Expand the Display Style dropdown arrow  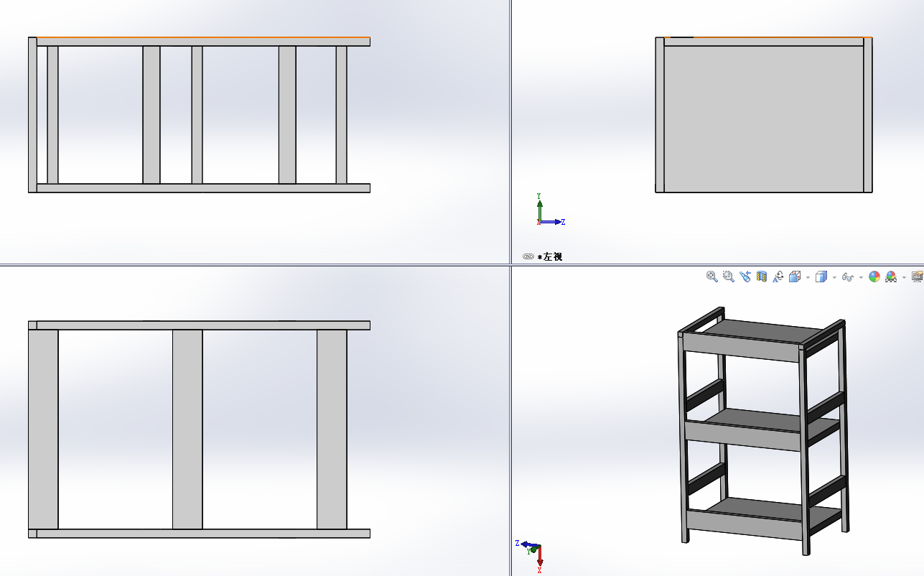(834, 277)
